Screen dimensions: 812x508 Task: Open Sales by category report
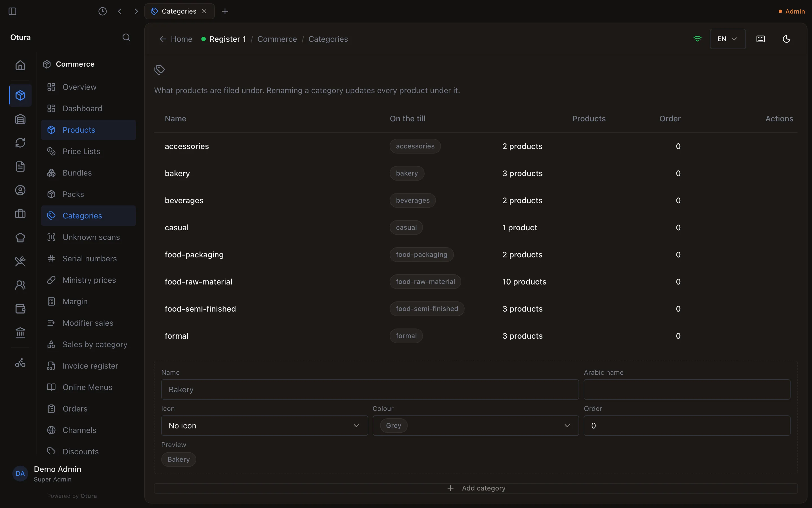coord(89,344)
